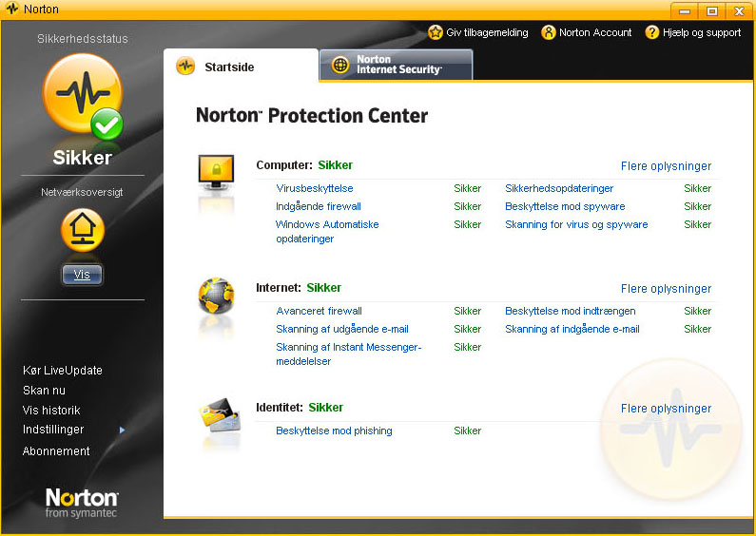Open Flere oplysninger for Computer
Image resolution: width=756 pixels, height=536 pixels.
click(x=666, y=165)
